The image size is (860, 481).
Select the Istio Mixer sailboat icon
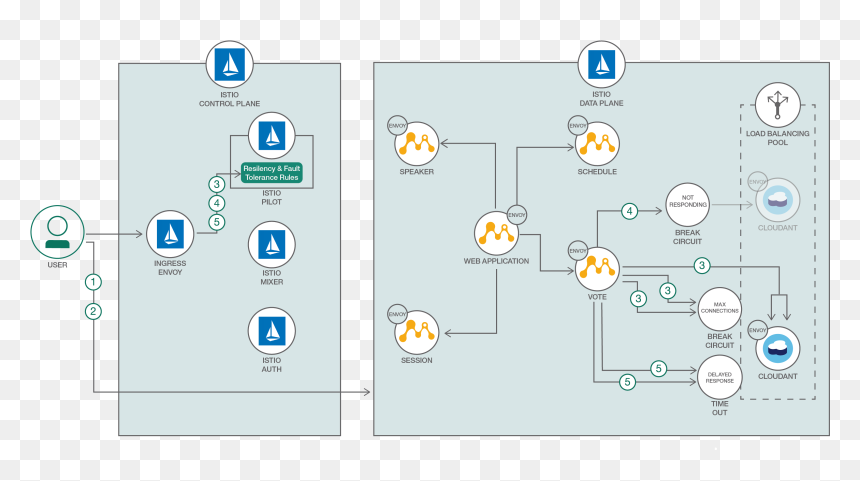271,244
